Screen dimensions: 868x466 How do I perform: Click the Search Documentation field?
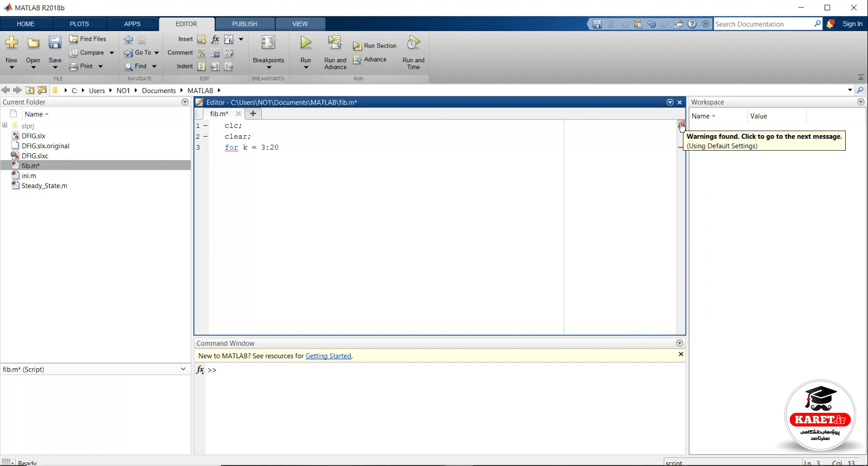tap(764, 24)
